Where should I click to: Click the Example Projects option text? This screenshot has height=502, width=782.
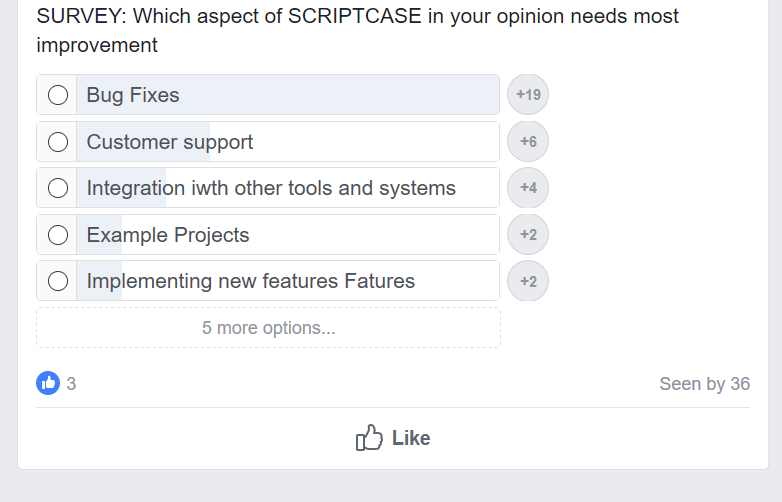pyautogui.click(x=168, y=235)
